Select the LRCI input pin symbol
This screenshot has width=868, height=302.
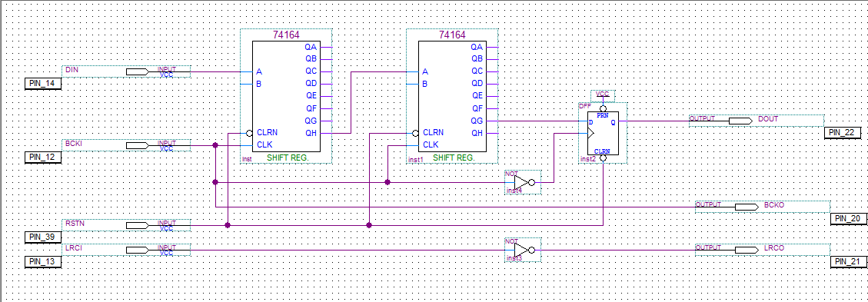tap(126, 250)
